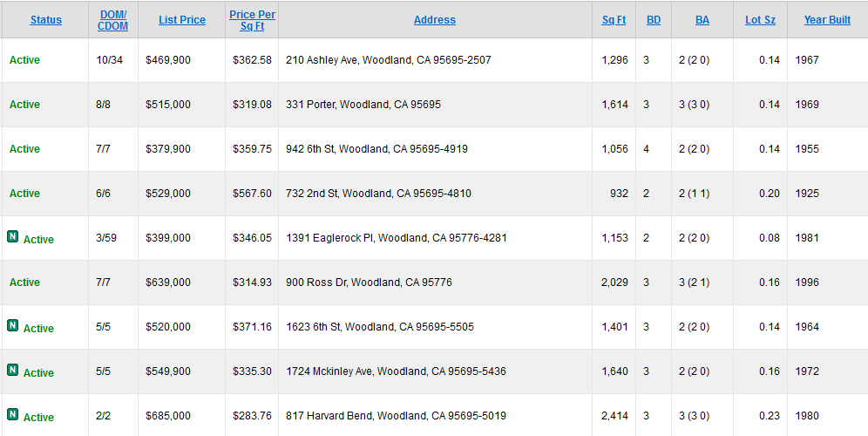Select the 732 2nd St listing row
868x436 pixels.
click(x=434, y=194)
